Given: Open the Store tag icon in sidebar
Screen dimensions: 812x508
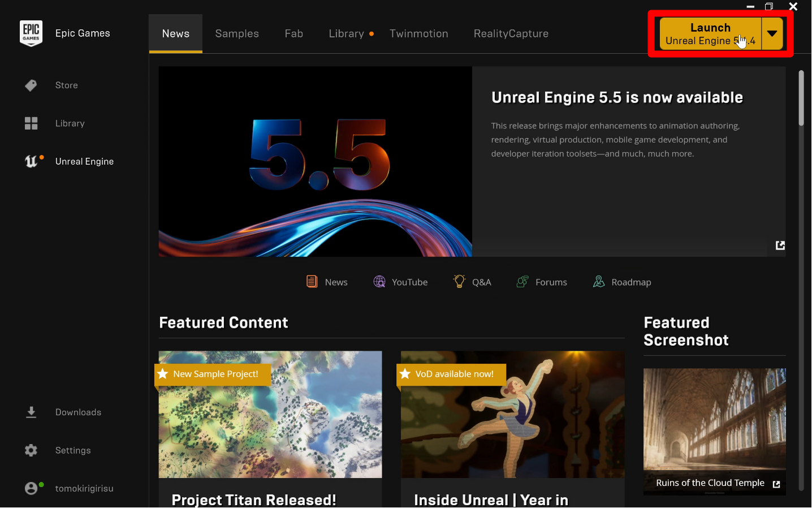Looking at the screenshot, I should 31,85.
